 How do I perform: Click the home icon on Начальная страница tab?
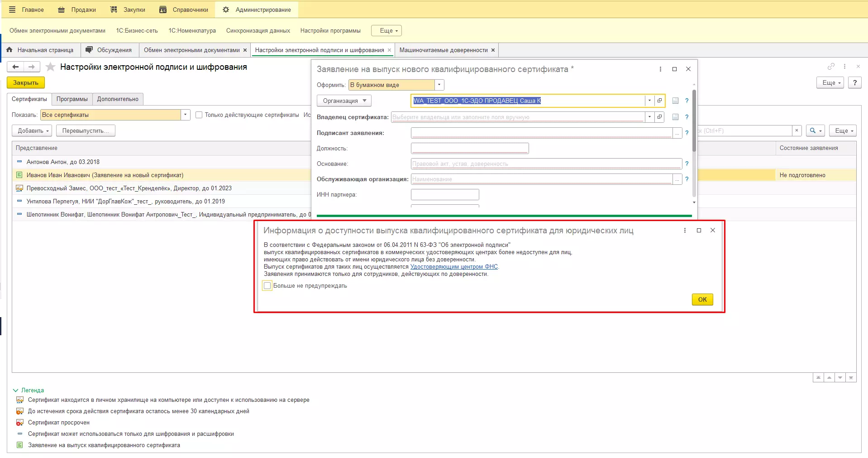pyautogui.click(x=10, y=50)
